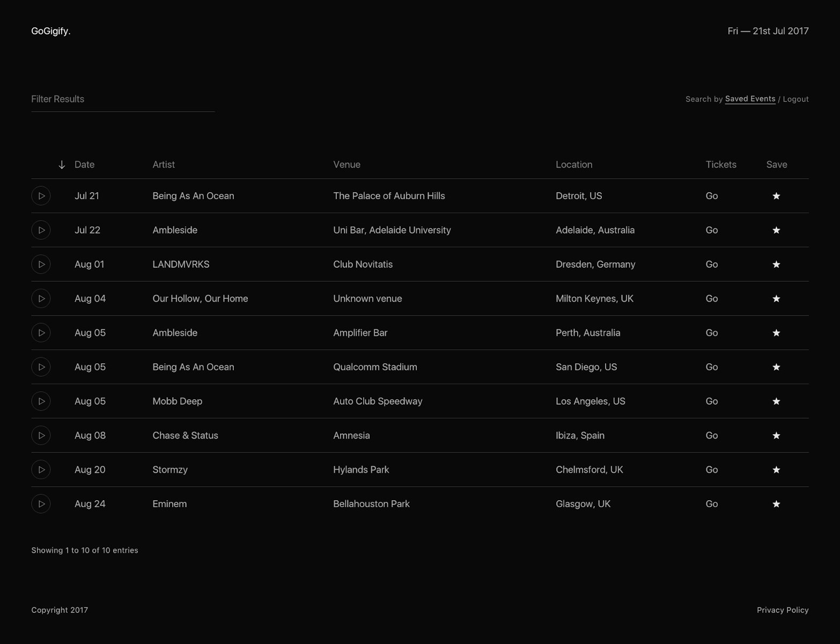Screen dimensions: 840x644
Task: Play preview for Our Hollow, Our Home
Action: tap(41, 298)
